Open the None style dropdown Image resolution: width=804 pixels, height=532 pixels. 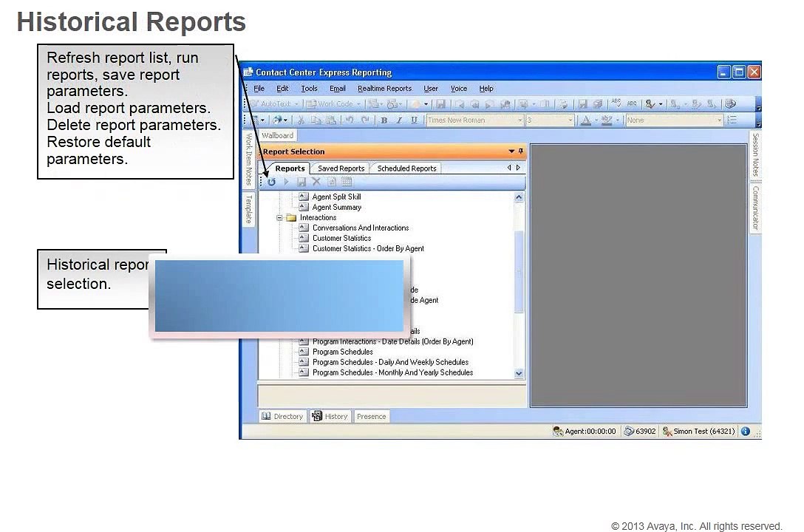[x=720, y=120]
